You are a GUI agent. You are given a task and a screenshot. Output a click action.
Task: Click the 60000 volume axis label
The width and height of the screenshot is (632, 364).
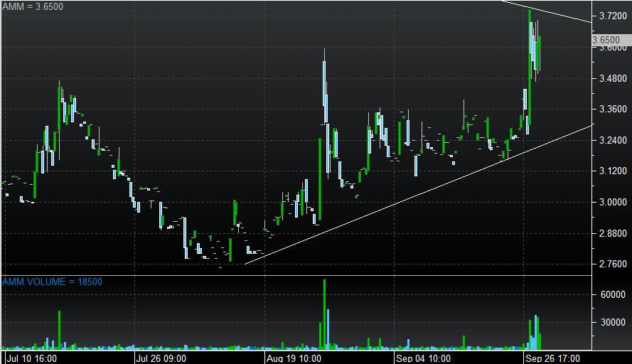[611, 295]
